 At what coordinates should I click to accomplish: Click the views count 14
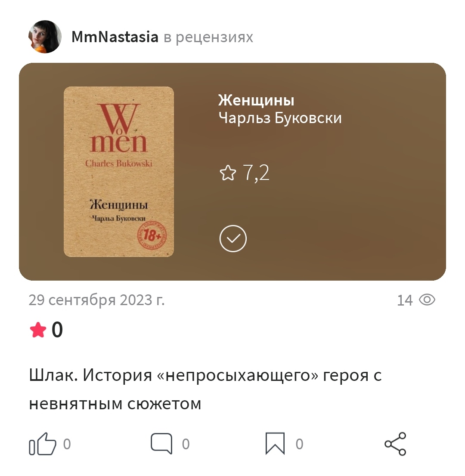[x=405, y=300]
